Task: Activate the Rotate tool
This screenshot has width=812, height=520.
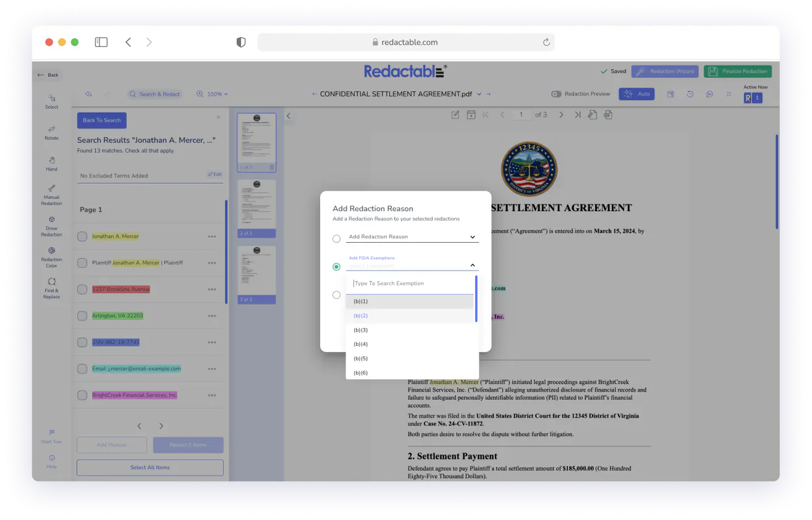Action: tap(52, 132)
